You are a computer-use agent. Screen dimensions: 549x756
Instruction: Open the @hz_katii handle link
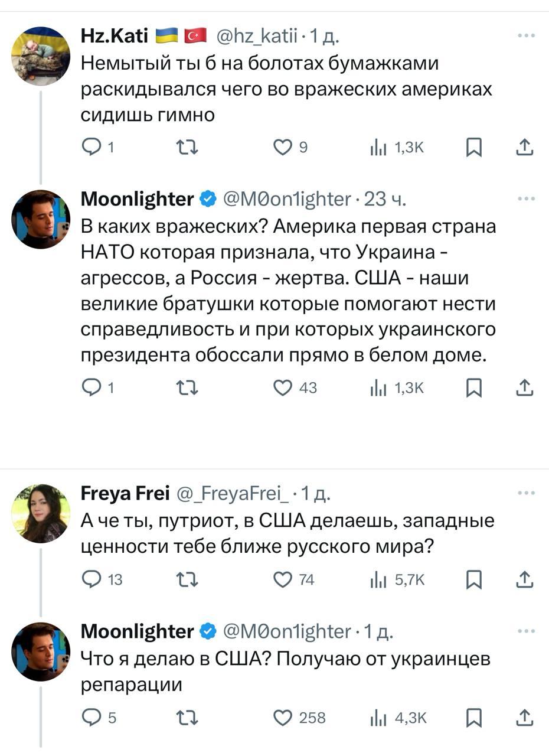(258, 37)
